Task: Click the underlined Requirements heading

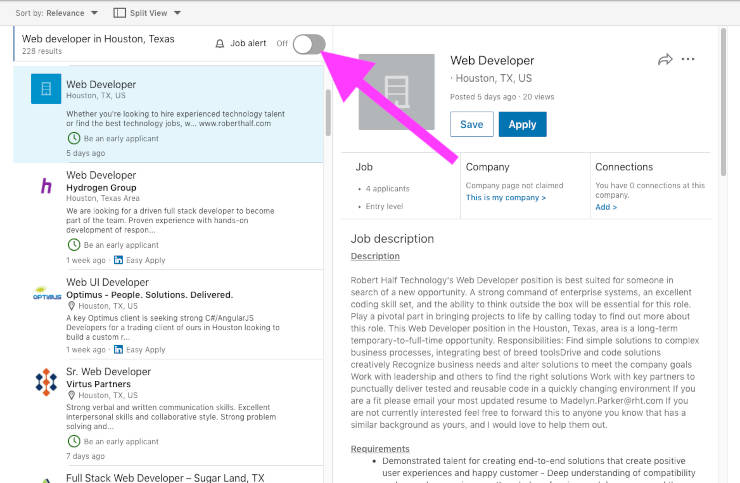Action: pyautogui.click(x=380, y=449)
